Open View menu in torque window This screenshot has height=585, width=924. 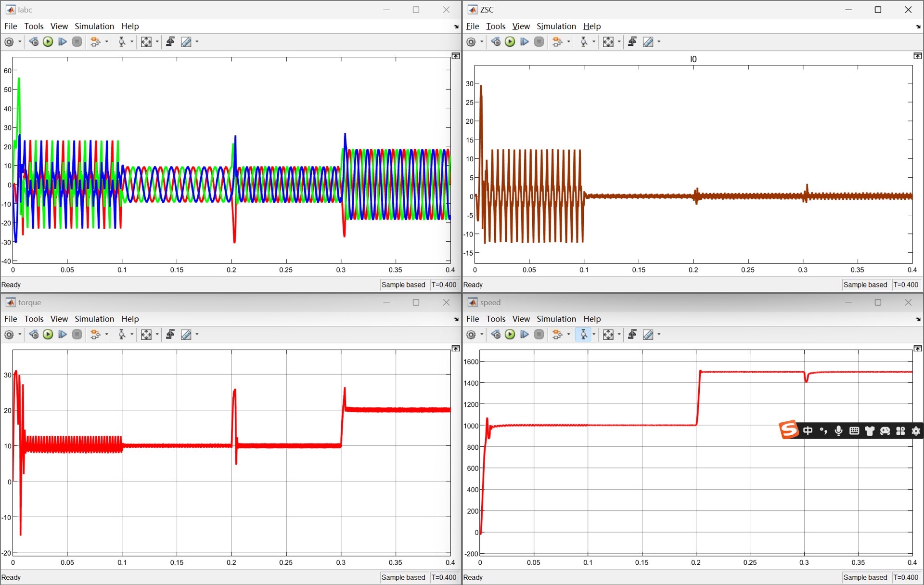pos(59,319)
